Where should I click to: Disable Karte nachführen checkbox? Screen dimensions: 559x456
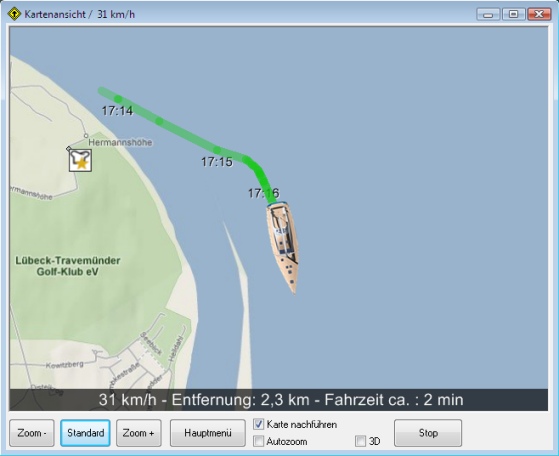tap(258, 424)
